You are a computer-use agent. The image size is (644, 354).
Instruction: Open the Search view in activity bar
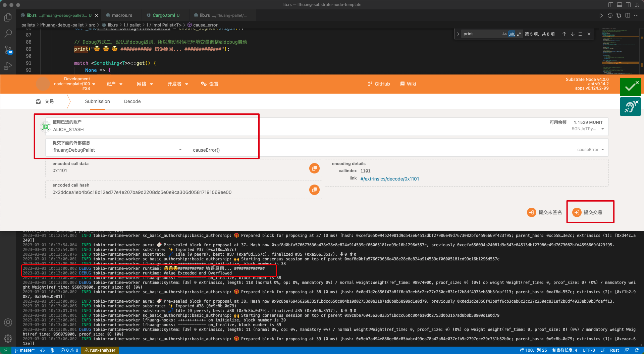pyautogui.click(x=8, y=33)
